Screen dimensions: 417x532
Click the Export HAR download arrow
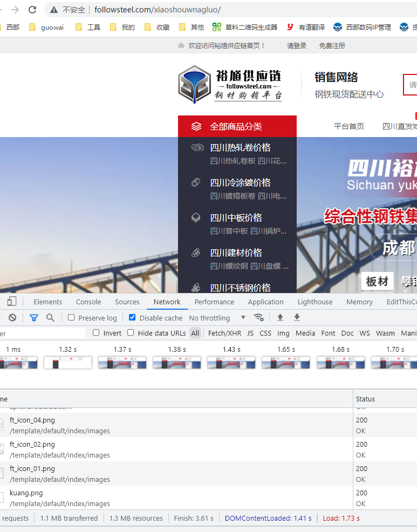[297, 318]
